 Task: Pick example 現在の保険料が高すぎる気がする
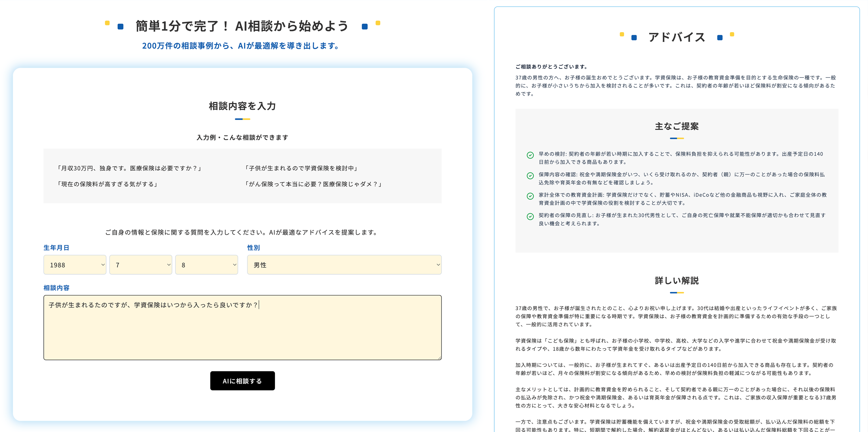coord(107,184)
